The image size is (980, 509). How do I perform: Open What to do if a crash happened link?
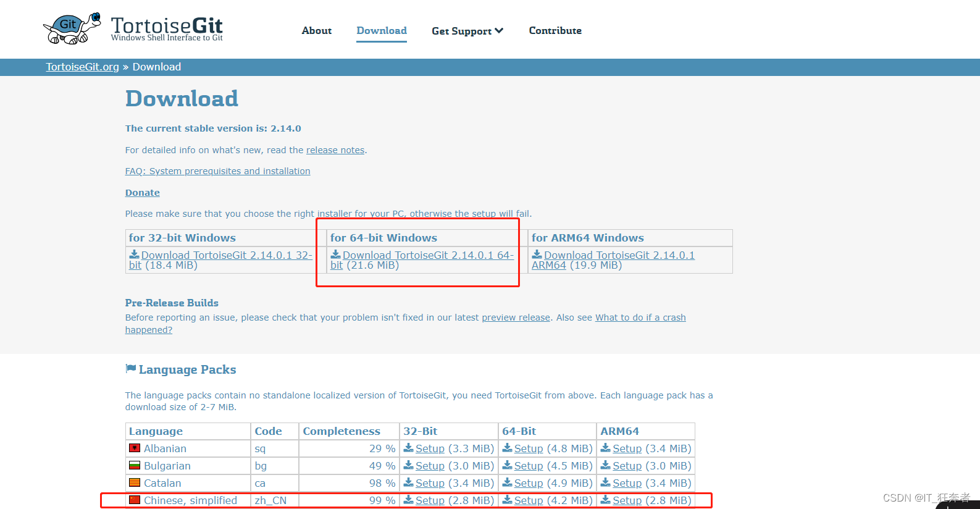pyautogui.click(x=640, y=318)
